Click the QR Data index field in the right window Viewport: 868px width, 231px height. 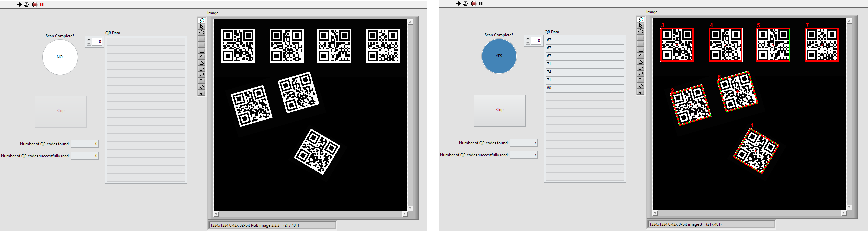536,41
